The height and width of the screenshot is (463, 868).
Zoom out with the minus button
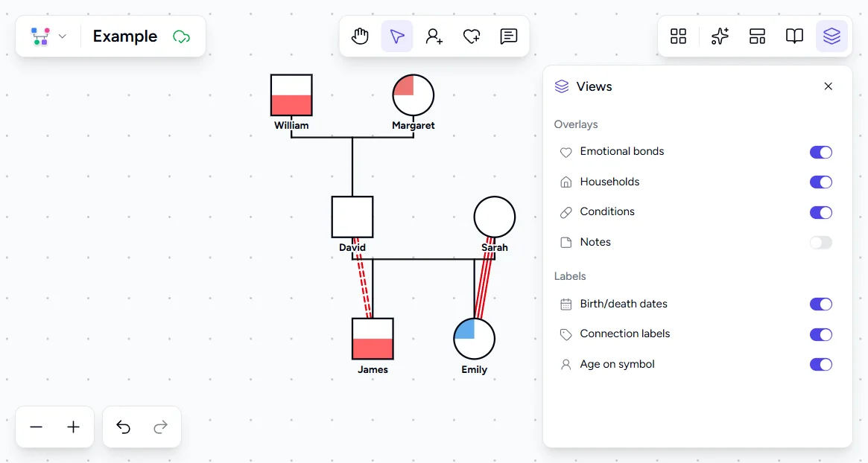tap(36, 427)
